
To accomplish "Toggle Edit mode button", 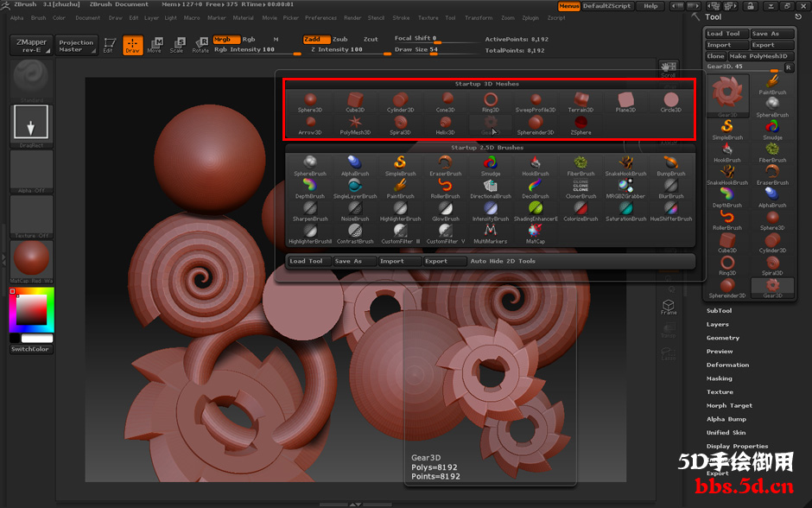I will pos(109,45).
